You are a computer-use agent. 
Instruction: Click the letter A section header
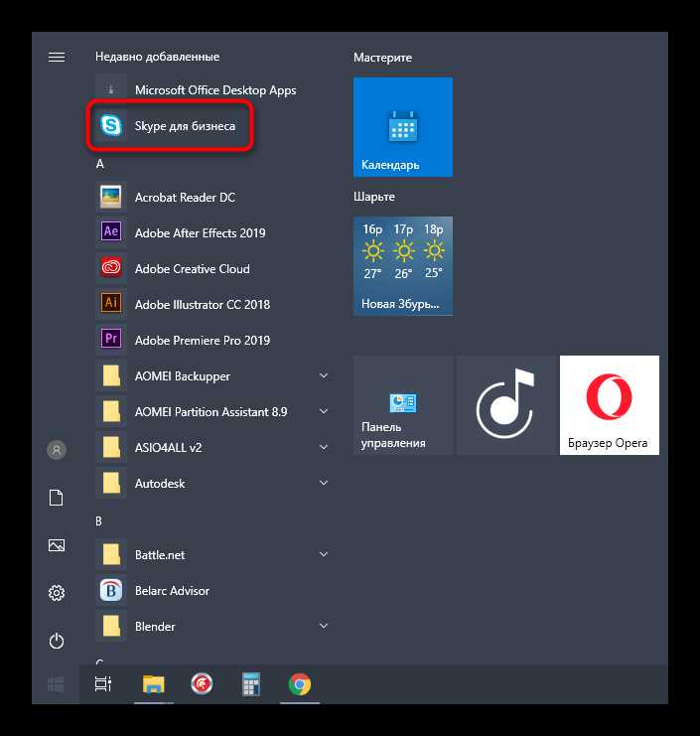pyautogui.click(x=100, y=164)
